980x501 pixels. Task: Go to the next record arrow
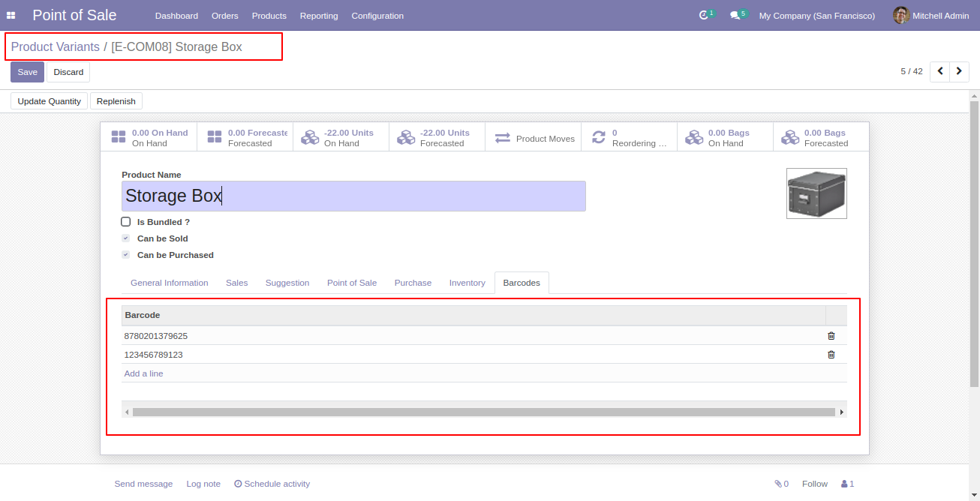point(959,71)
